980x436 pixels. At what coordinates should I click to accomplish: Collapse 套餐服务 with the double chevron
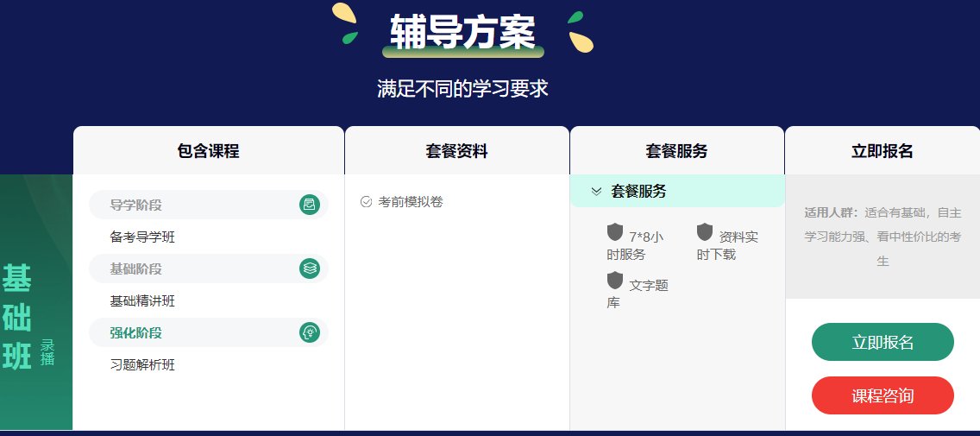(x=596, y=192)
